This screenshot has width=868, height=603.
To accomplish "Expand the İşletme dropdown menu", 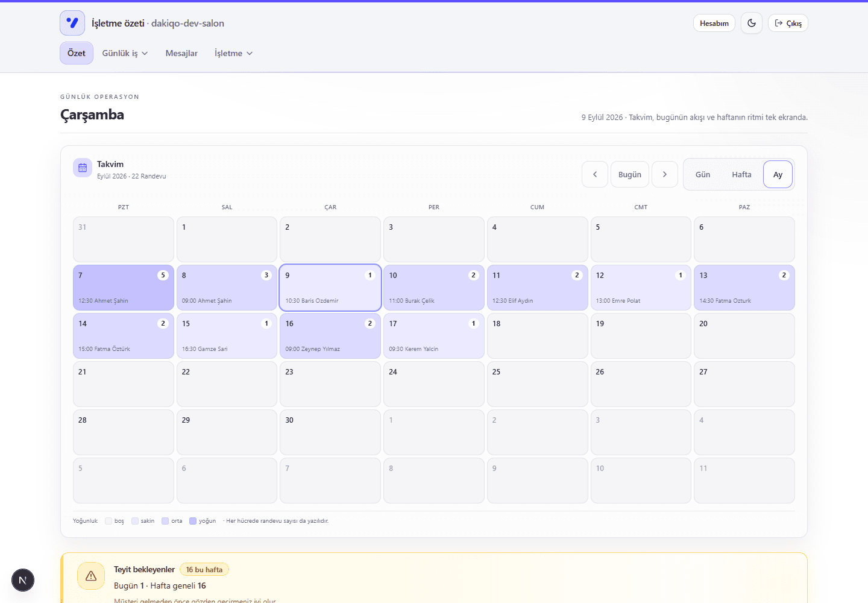I will tap(234, 53).
